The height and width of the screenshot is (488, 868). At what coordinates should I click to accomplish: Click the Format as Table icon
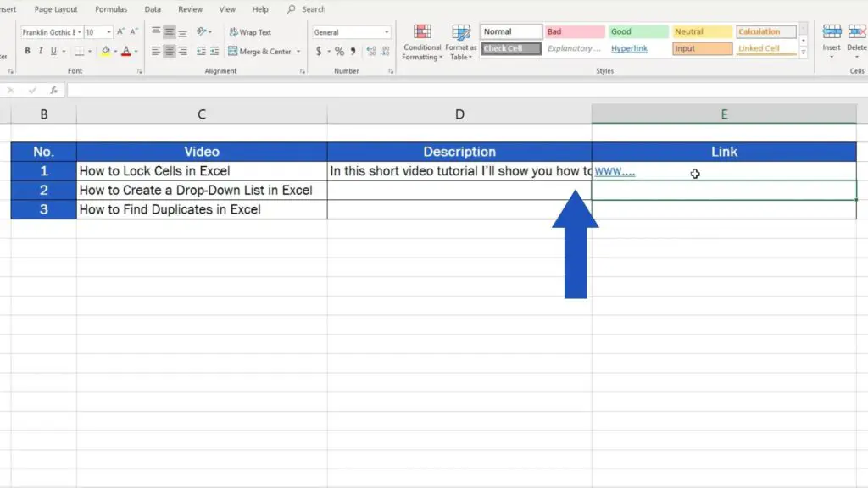[461, 42]
